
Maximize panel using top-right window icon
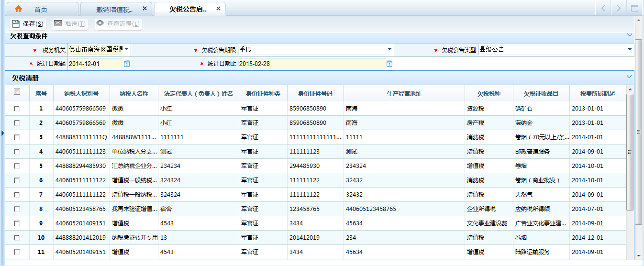point(635,8)
